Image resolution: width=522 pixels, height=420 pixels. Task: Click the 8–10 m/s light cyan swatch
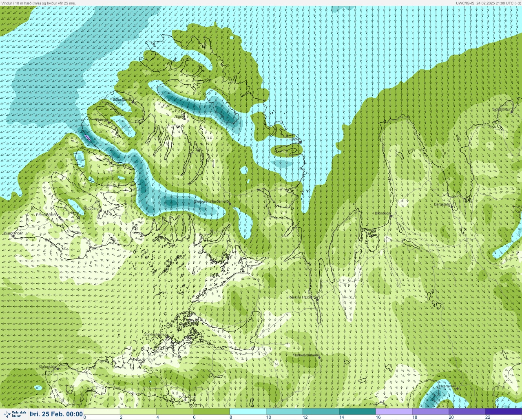coord(248,411)
